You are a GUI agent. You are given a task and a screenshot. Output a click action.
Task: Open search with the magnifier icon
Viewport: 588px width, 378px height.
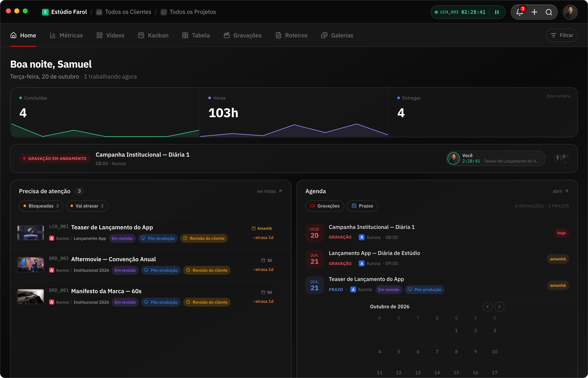549,12
